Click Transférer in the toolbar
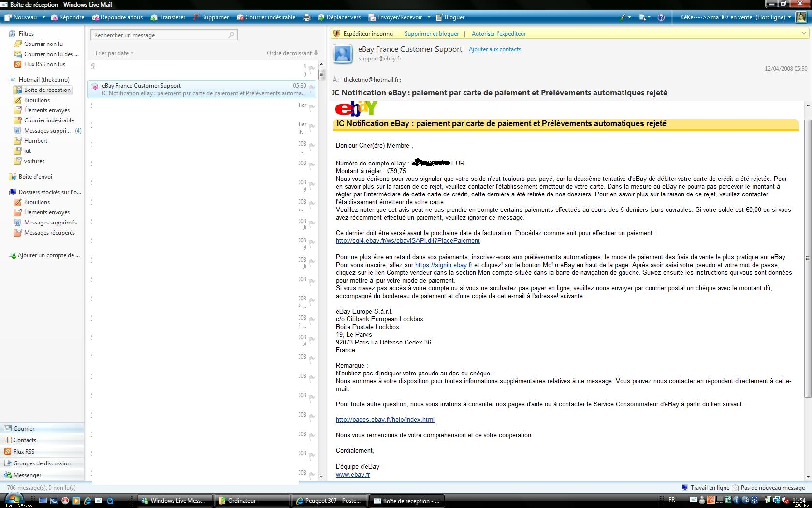The height and width of the screenshot is (508, 812). (168, 17)
